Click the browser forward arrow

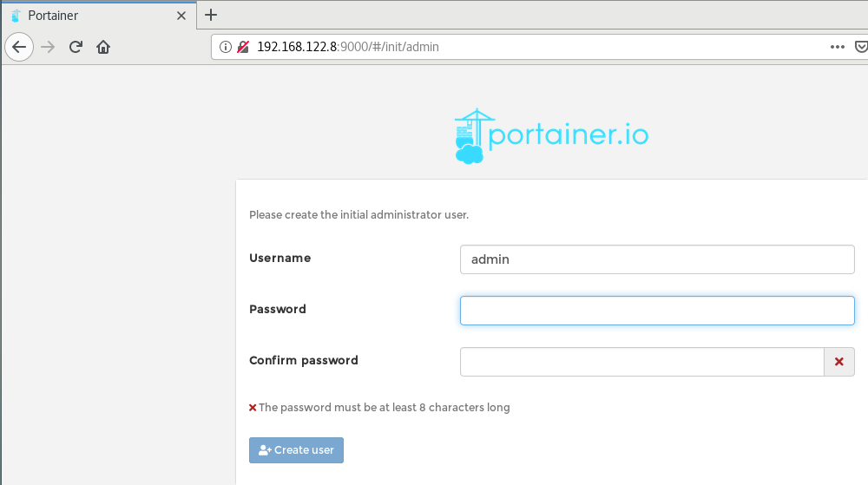point(48,47)
